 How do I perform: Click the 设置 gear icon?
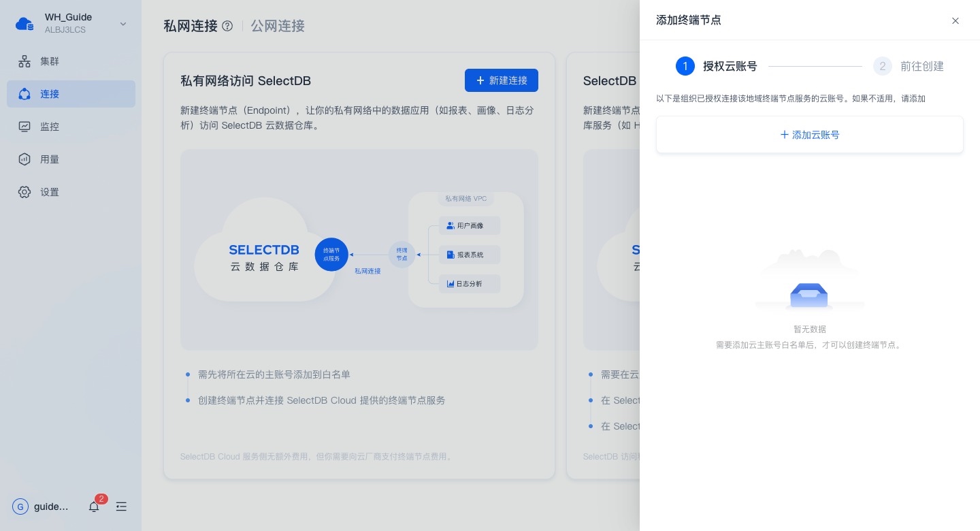click(x=24, y=192)
